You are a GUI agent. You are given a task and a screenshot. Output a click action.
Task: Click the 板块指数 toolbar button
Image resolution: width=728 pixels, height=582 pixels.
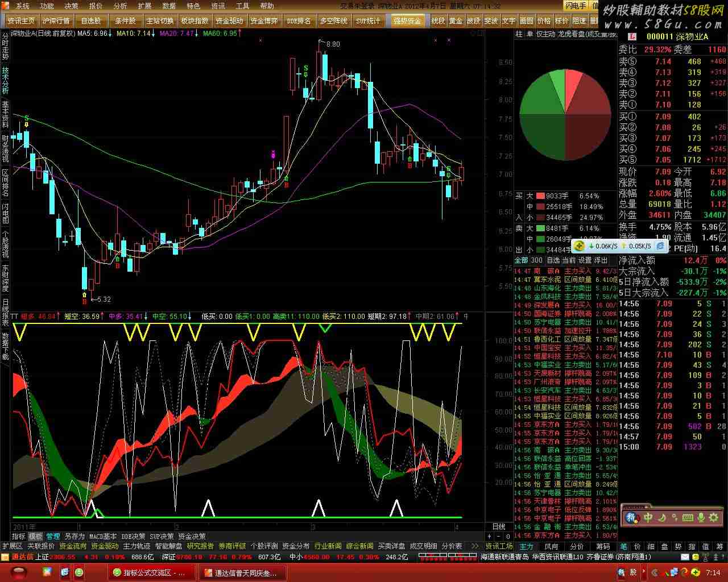(x=194, y=21)
